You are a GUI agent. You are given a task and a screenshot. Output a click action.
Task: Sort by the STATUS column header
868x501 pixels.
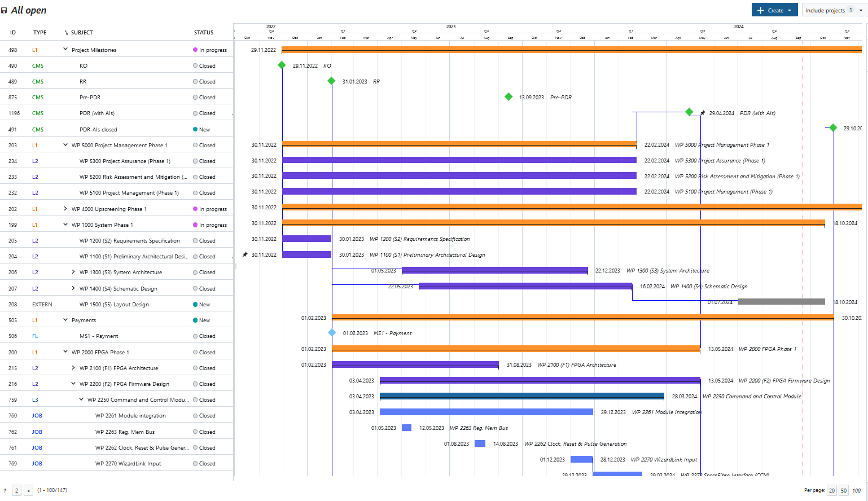point(204,33)
